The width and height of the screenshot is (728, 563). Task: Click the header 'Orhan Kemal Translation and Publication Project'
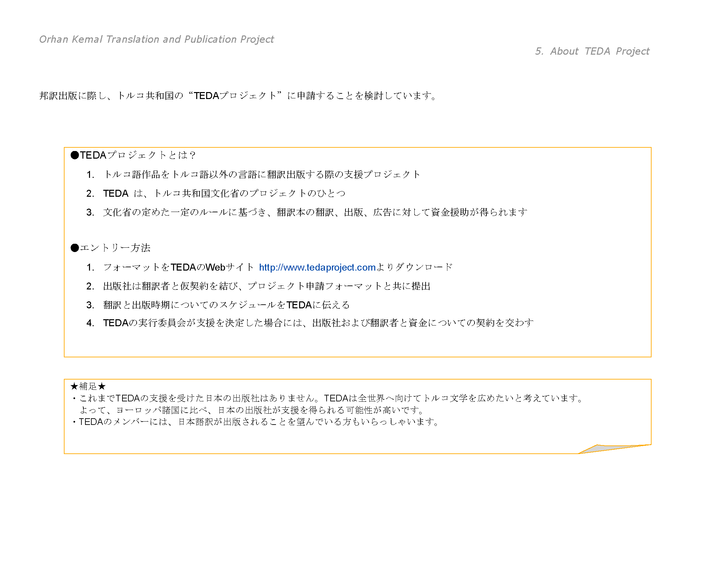click(x=156, y=39)
